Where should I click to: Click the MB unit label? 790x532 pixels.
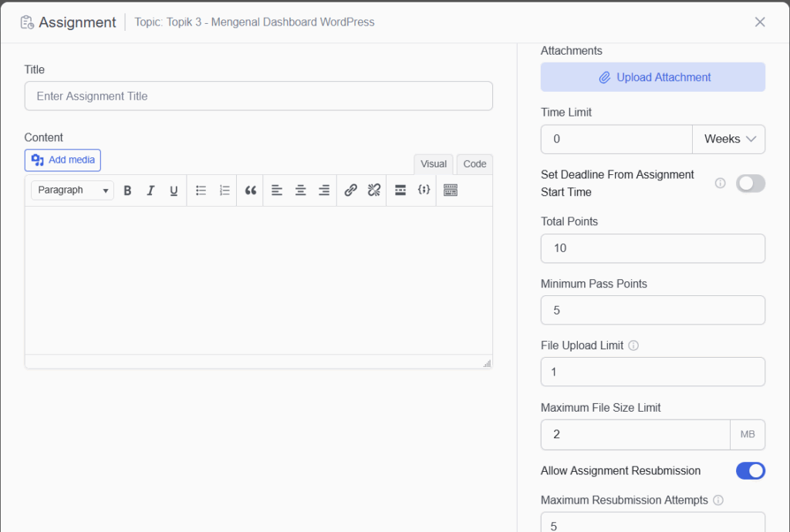click(x=748, y=434)
